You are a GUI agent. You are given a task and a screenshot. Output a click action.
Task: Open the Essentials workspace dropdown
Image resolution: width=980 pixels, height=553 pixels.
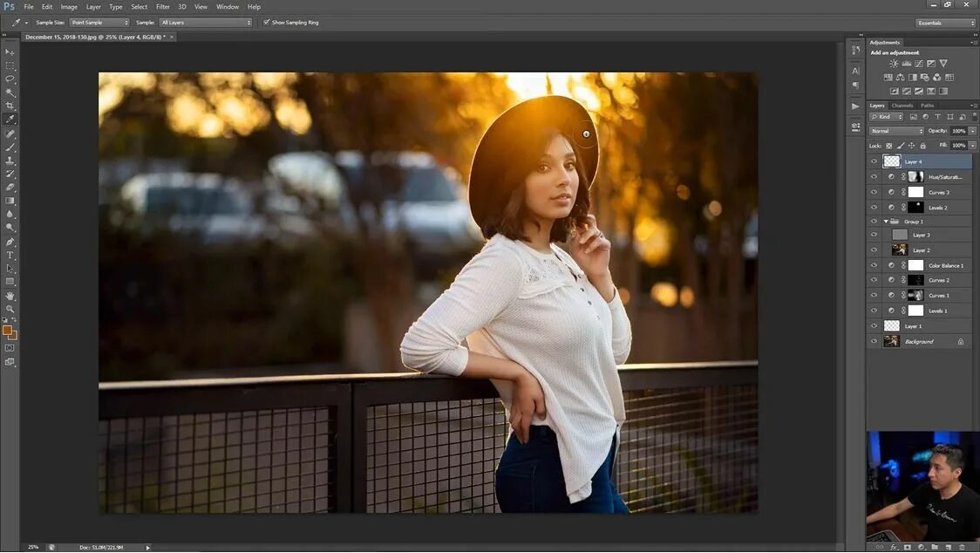pyautogui.click(x=946, y=24)
